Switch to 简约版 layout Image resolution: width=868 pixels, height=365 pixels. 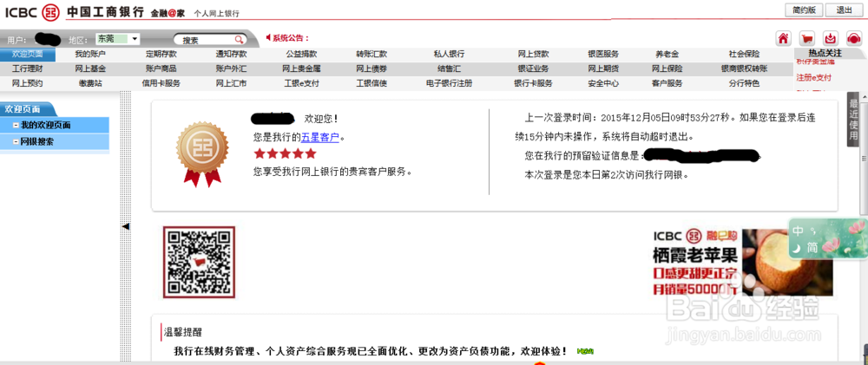[804, 10]
